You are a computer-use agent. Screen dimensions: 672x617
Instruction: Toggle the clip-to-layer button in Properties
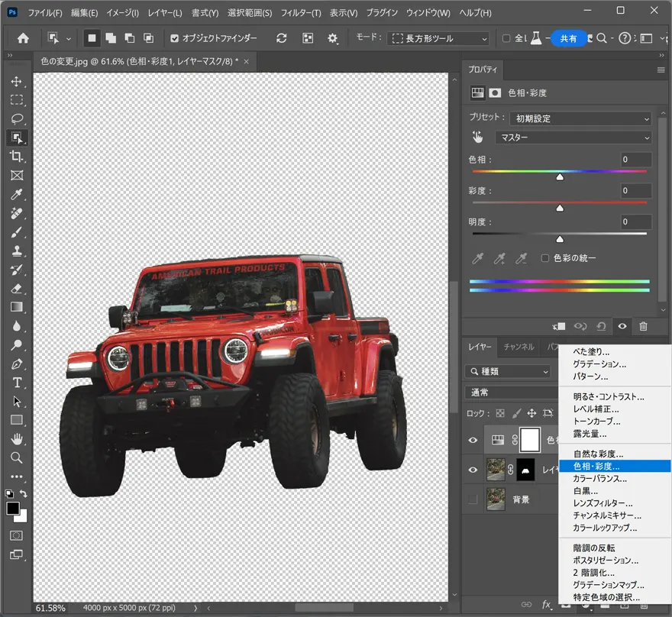(559, 327)
